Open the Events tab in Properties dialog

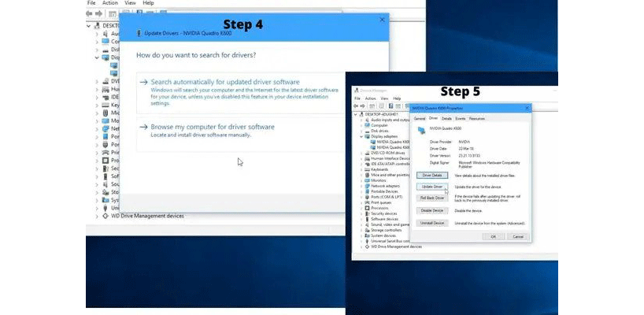pos(461,118)
